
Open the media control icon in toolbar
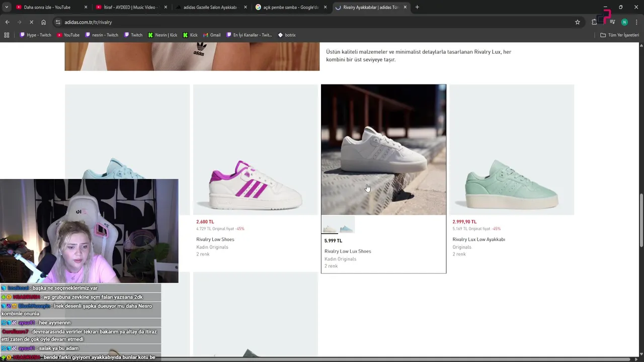[x=612, y=22]
